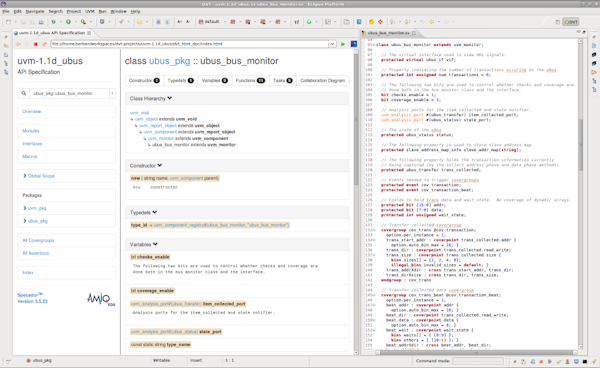Screen dimensions: 600x368
Task: Follow the uvm_void hierarchy link
Action: (139, 113)
